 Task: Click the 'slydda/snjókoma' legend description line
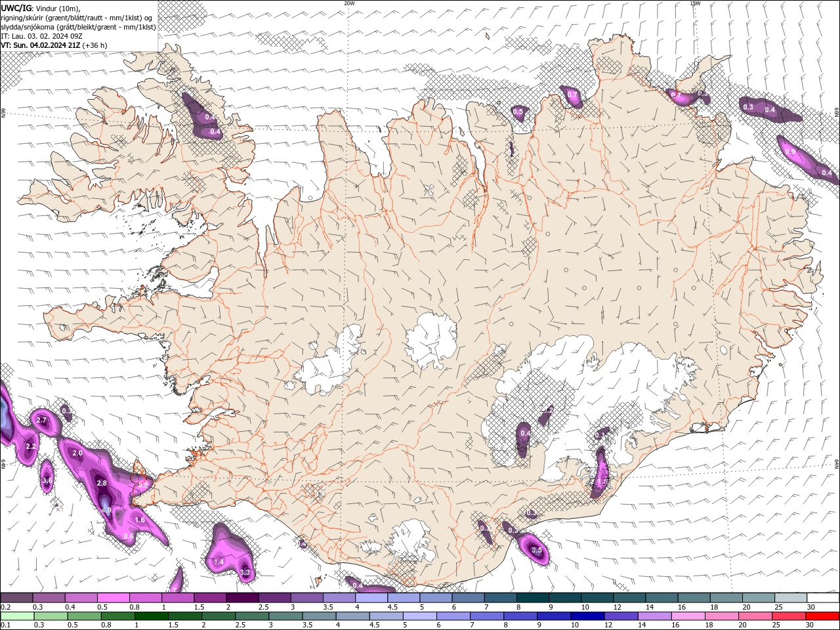[x=78, y=27]
